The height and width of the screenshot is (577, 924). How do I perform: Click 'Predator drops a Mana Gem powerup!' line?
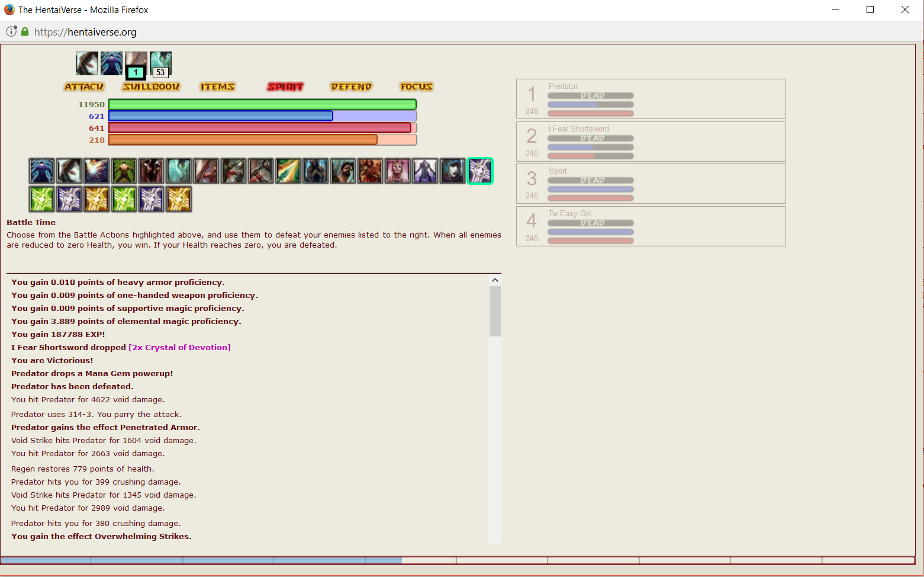[92, 374]
